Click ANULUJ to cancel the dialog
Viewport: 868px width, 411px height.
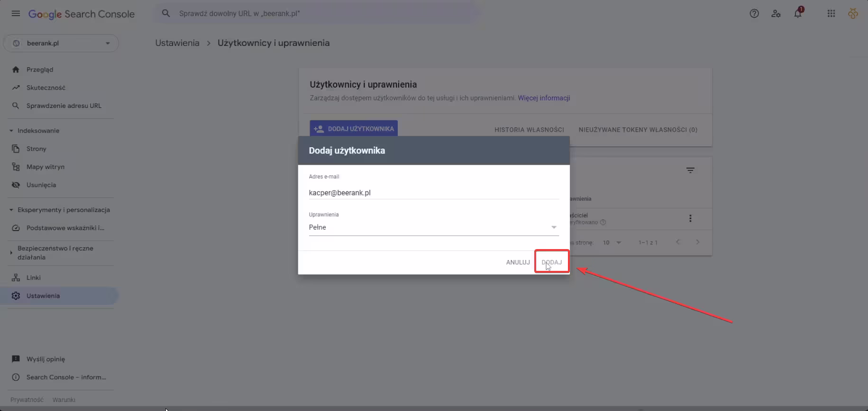(x=518, y=262)
